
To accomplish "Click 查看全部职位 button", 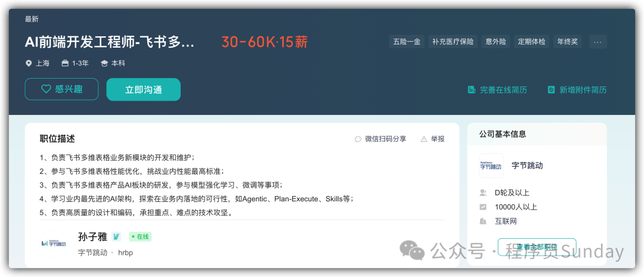I will click(537, 247).
